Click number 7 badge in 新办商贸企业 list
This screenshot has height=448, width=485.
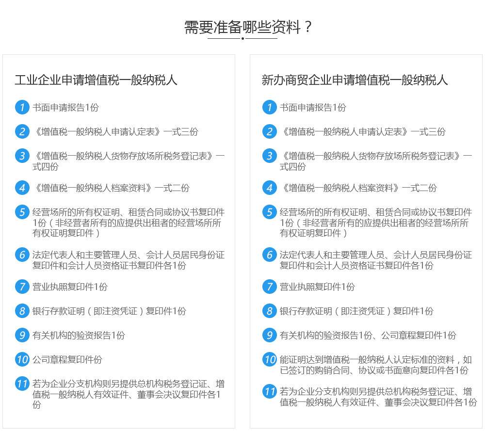tap(269, 287)
